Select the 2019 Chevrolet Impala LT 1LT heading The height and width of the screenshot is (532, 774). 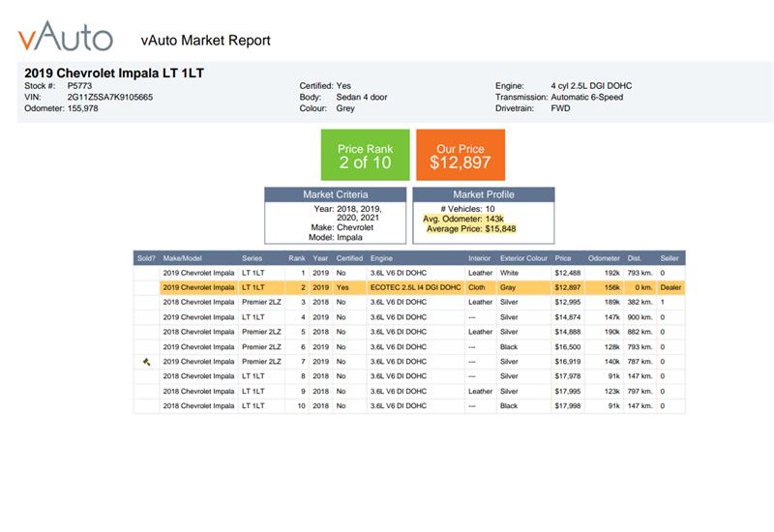tap(114, 74)
